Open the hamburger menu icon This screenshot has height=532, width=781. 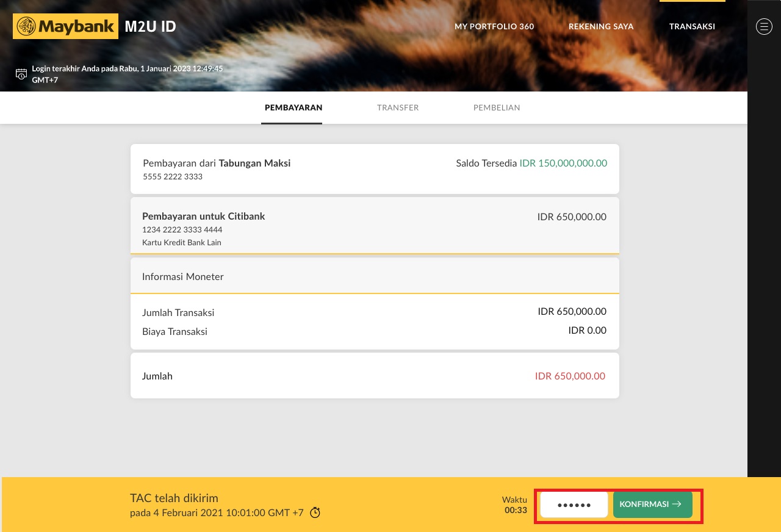coord(764,26)
